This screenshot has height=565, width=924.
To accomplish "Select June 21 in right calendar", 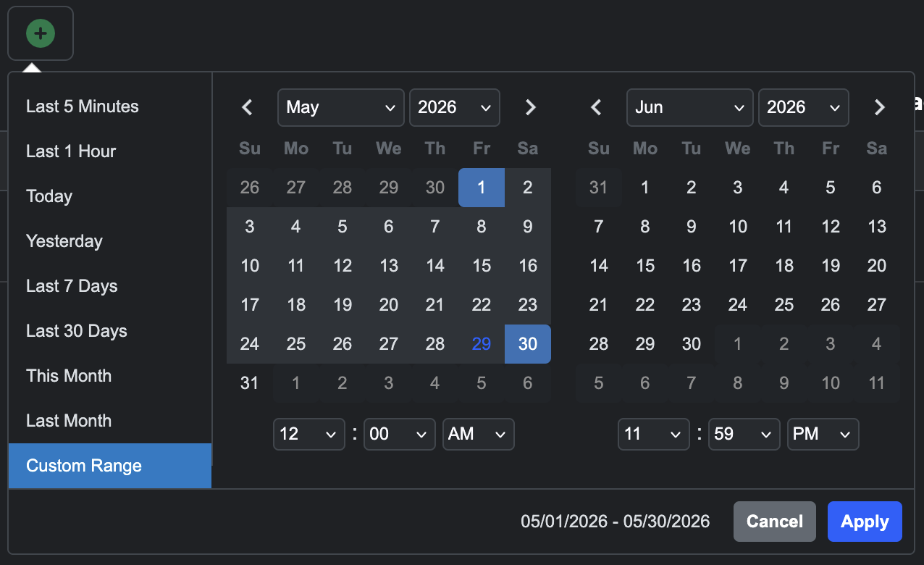I will (x=599, y=305).
